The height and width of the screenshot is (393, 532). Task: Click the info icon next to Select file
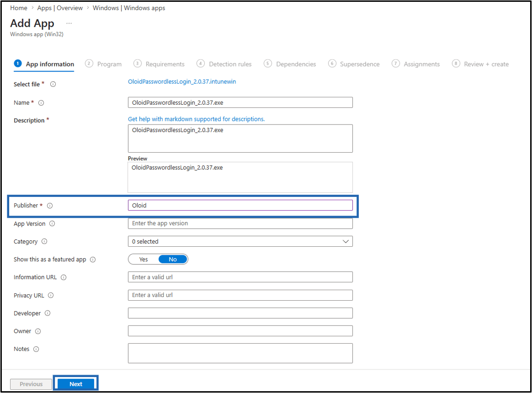coord(53,84)
